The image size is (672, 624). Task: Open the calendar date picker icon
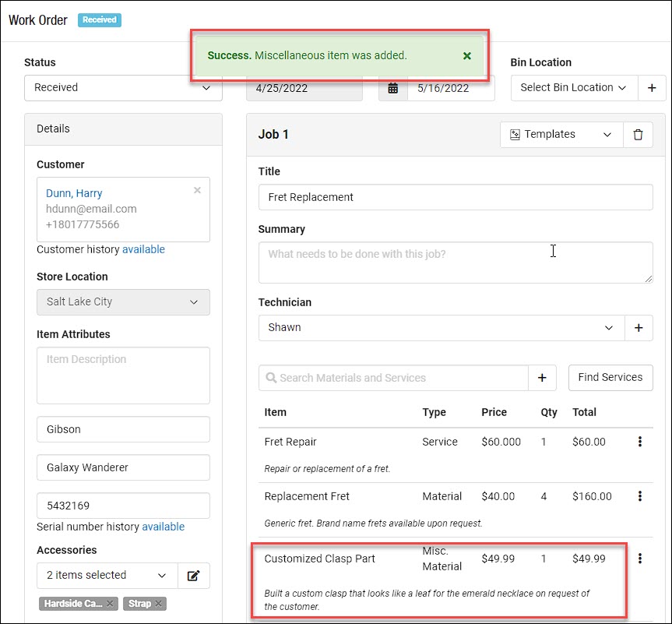393,88
